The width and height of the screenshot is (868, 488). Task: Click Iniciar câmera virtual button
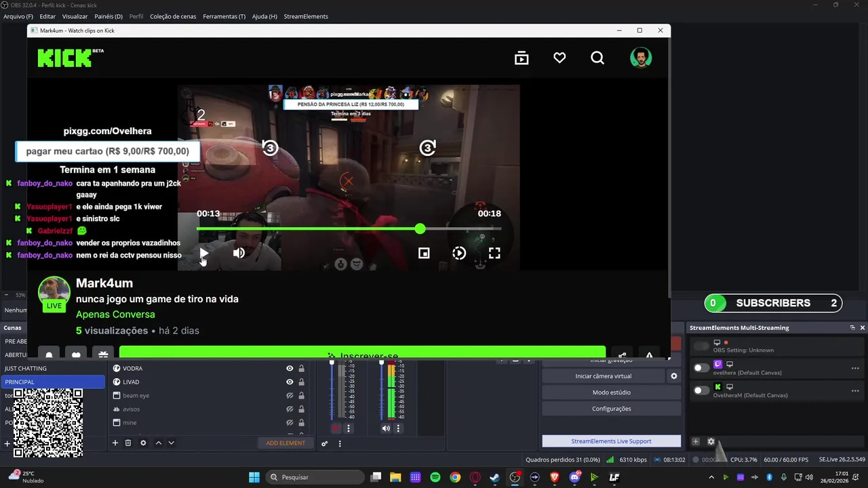click(x=604, y=376)
